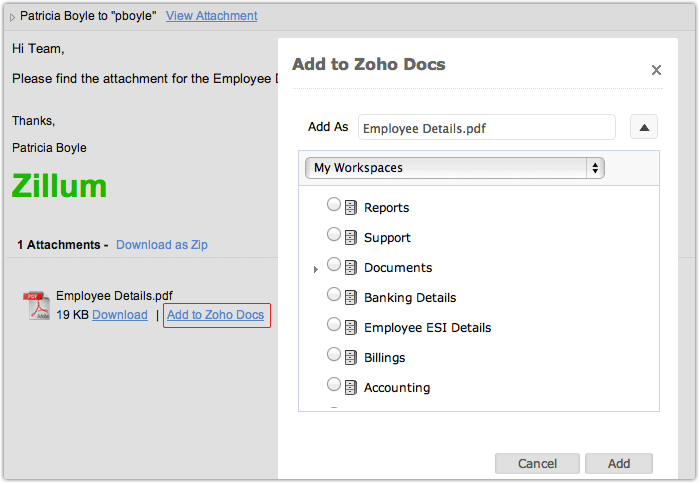Expand the Documents folder tree arrow
The image size is (700, 484).
[x=316, y=269]
